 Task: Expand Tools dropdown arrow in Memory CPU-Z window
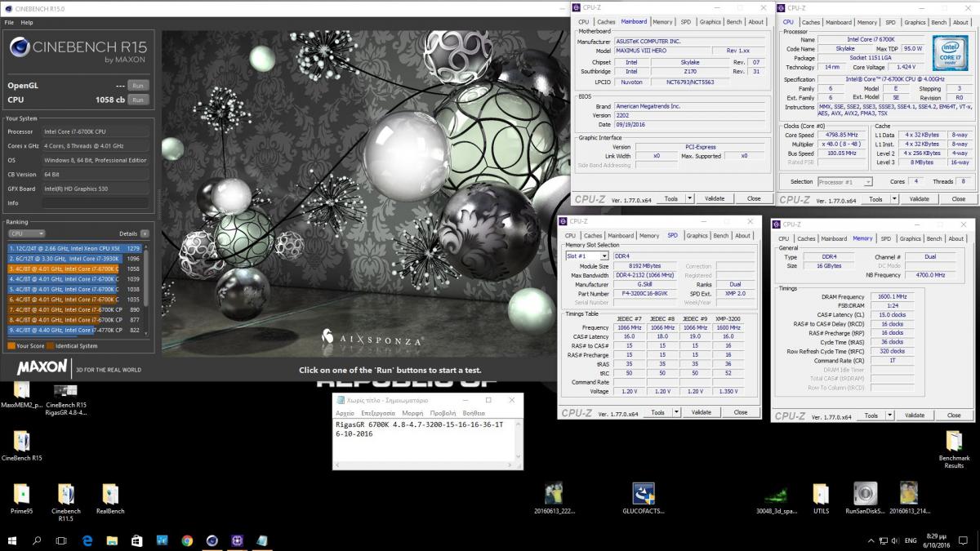[890, 415]
